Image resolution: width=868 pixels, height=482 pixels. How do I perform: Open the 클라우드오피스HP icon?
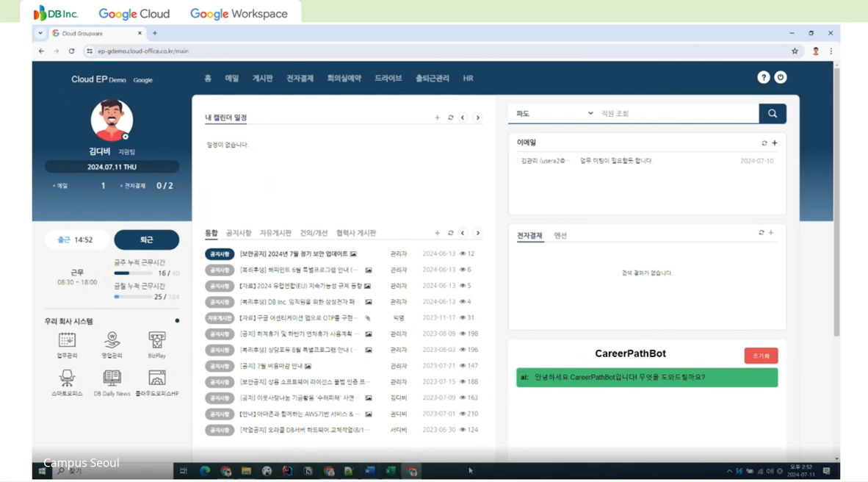[156, 383]
